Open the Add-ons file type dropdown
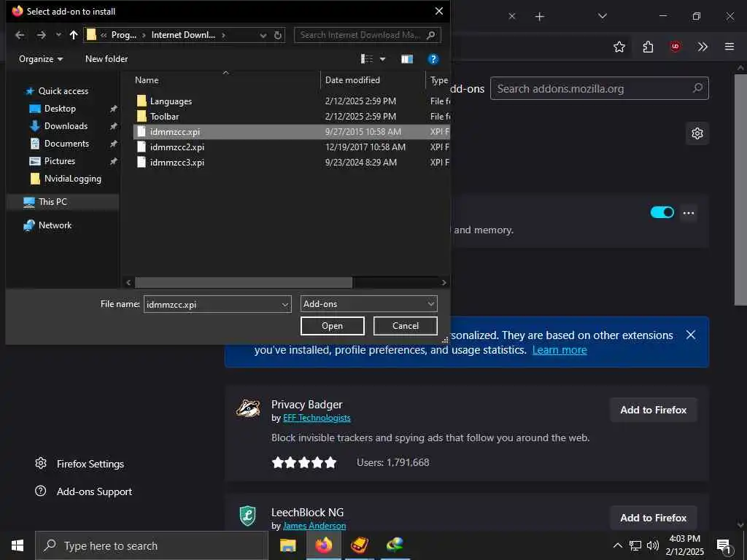 coord(368,304)
